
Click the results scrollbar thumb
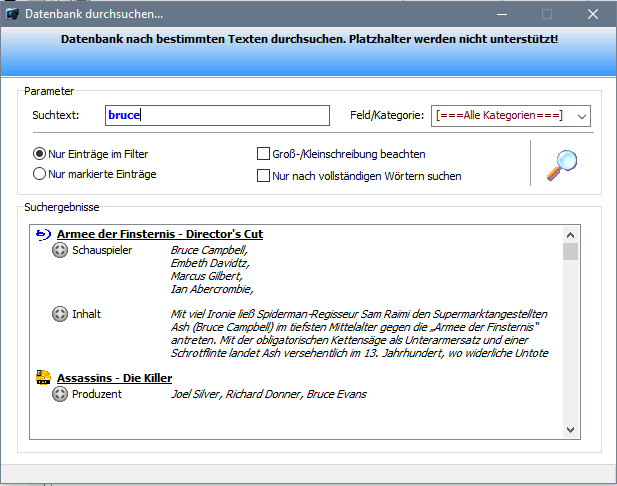(570, 251)
